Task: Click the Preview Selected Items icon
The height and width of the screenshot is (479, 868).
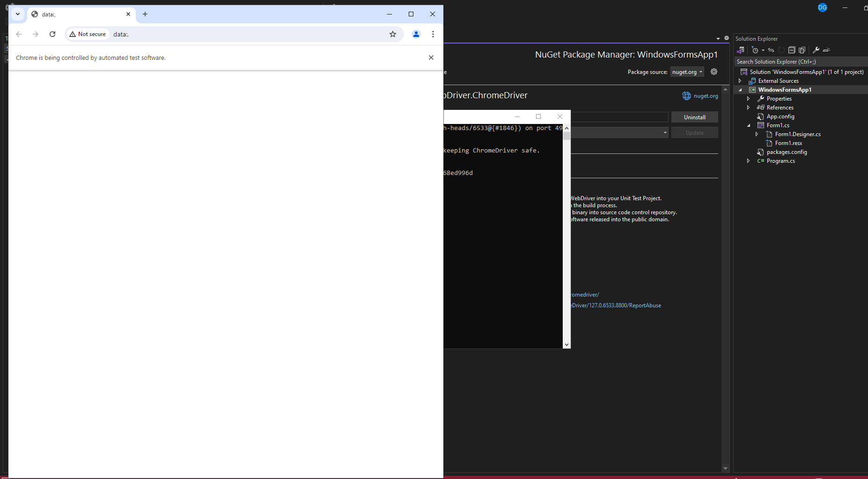Action: (x=826, y=50)
